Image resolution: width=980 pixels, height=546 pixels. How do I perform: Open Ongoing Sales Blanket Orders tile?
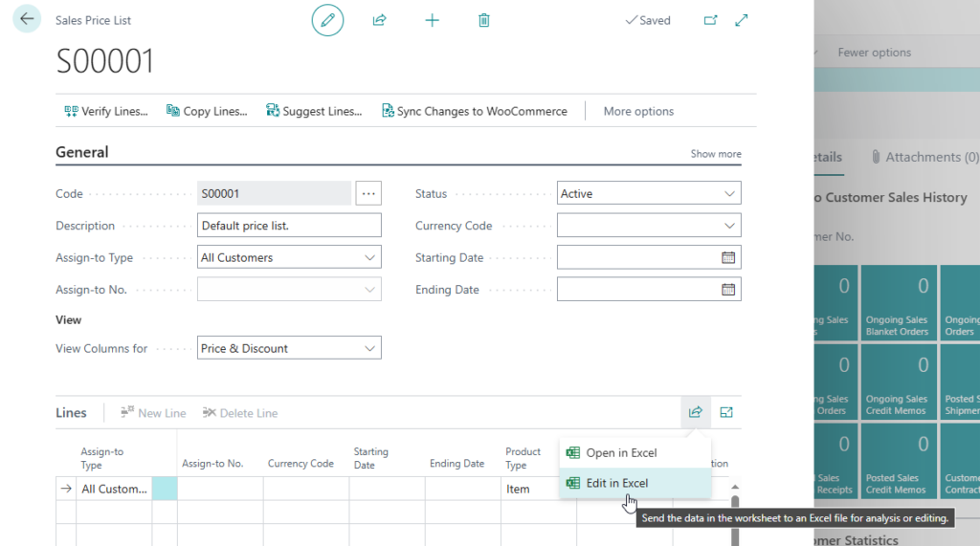(x=899, y=303)
